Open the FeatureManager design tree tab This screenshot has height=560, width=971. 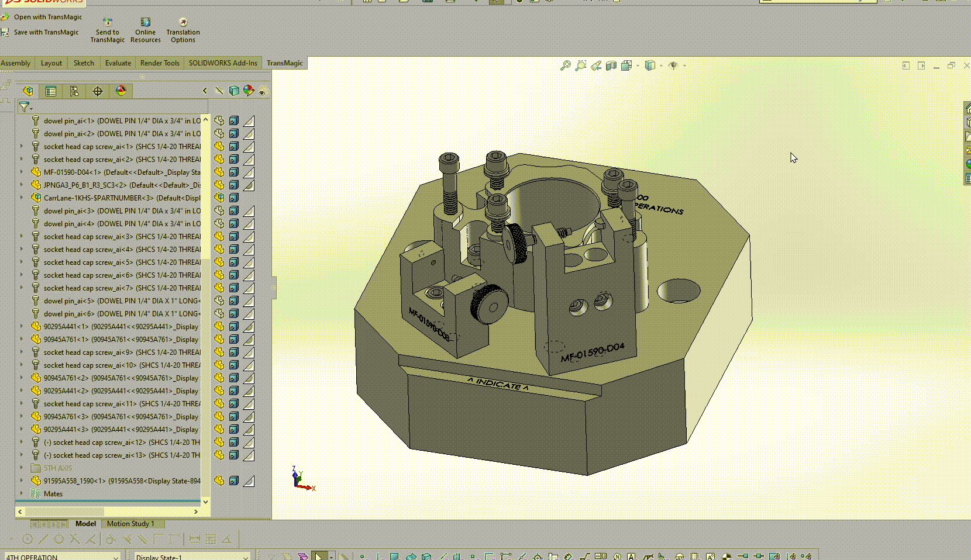click(27, 91)
